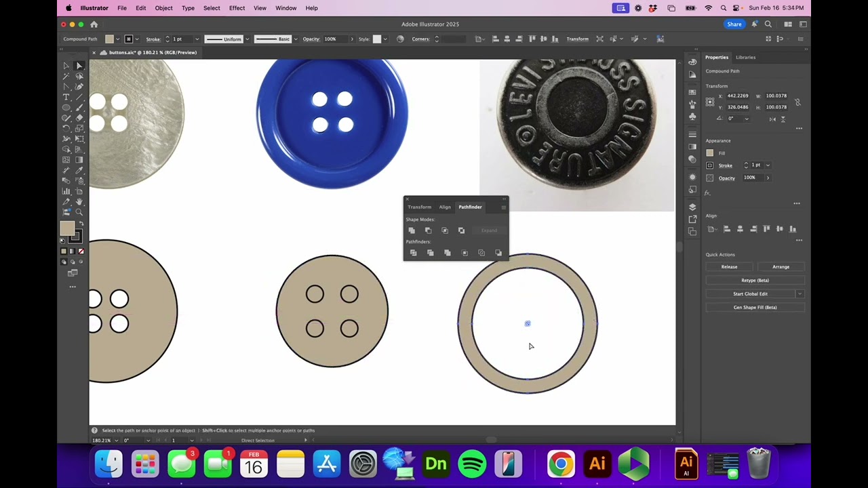Click Exclude shape mode in Pathfinder
868x488 pixels.
tap(461, 230)
